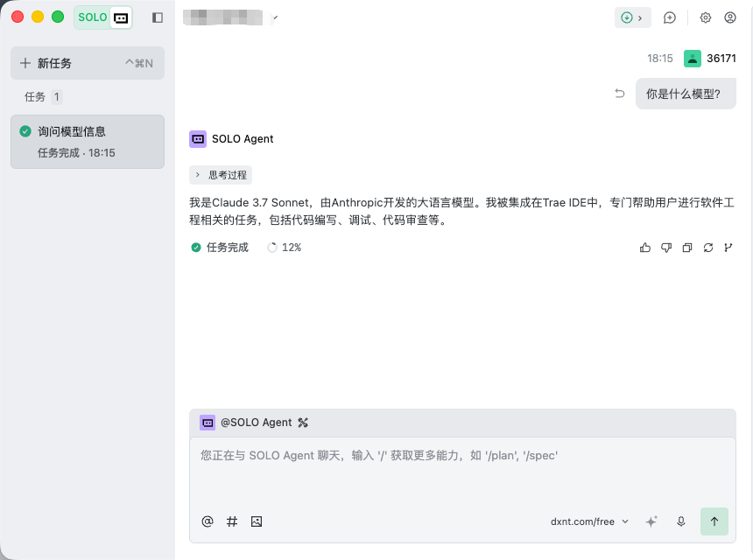Expand the 思考过程 section
The image size is (753, 560).
[221, 175]
